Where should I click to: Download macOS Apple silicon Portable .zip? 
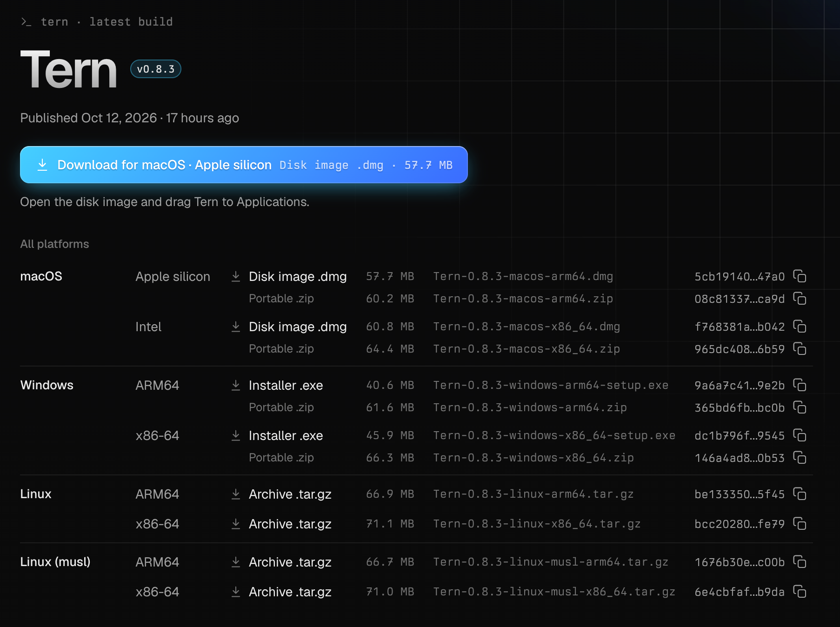(x=281, y=299)
